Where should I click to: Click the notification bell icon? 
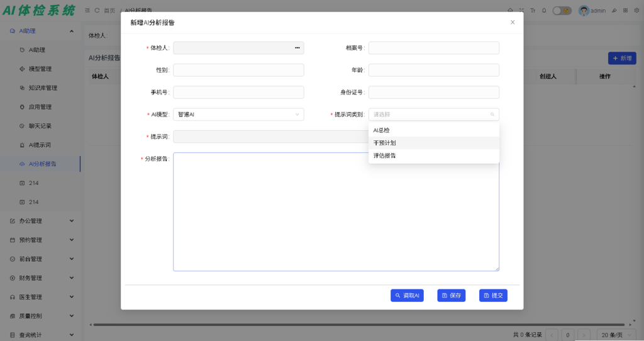[x=544, y=11]
